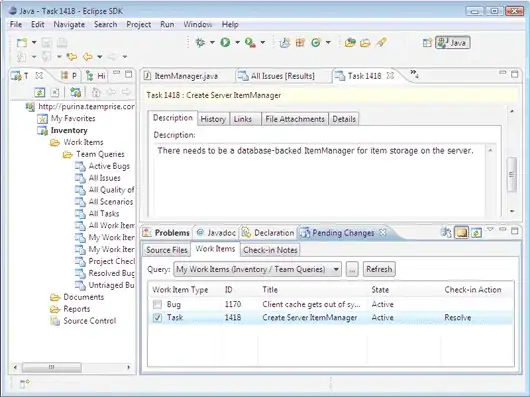Toggle the Java perspective button

pos(453,43)
